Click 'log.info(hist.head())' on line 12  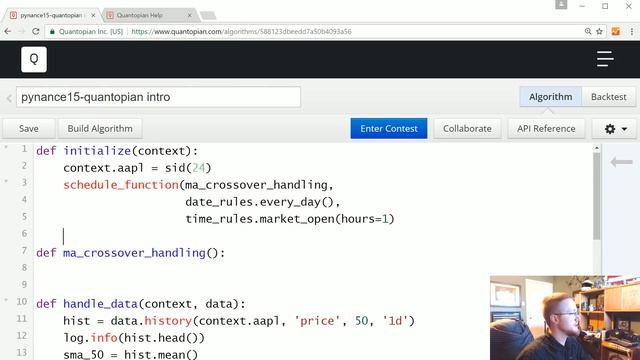pos(134,338)
